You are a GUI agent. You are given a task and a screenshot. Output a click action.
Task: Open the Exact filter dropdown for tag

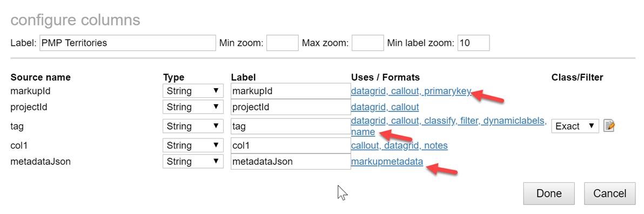[575, 126]
